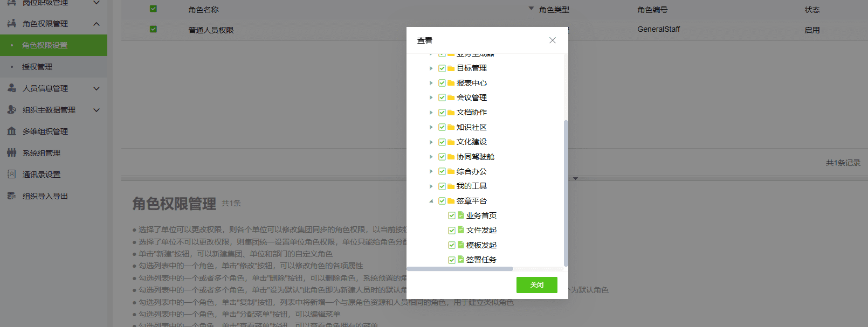Expand the 文化建设 tree node
Screen dimensions: 868x327
click(x=431, y=142)
